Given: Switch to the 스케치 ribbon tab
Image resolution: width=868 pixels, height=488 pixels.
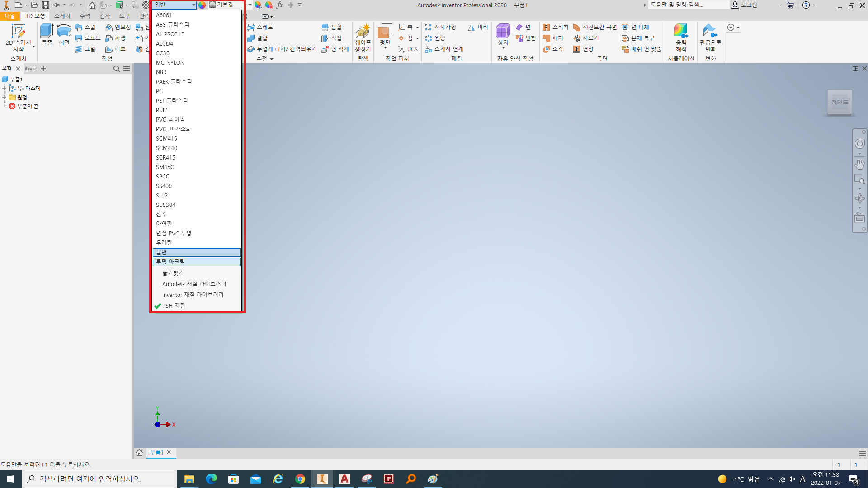Looking at the screenshot, I should pyautogui.click(x=62, y=16).
